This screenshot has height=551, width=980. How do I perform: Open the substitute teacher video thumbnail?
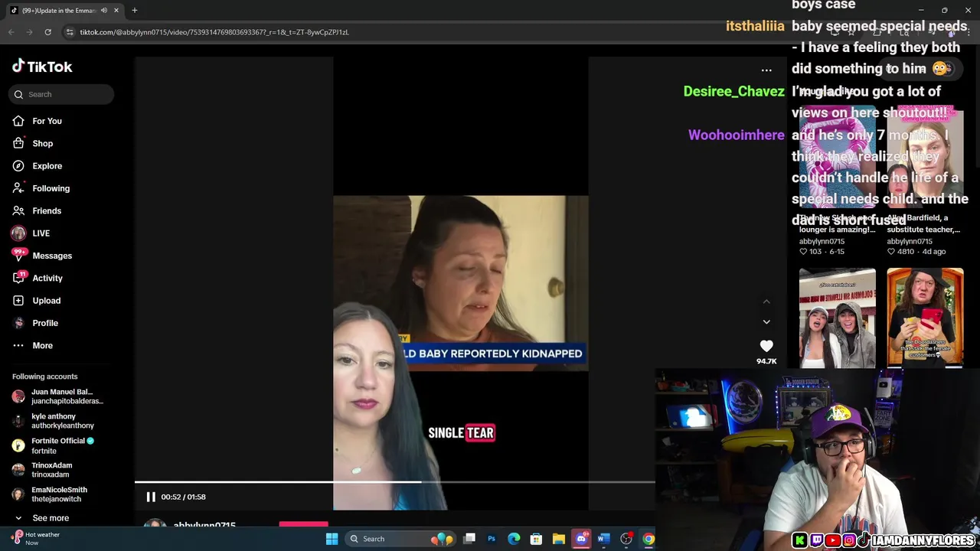(925, 157)
